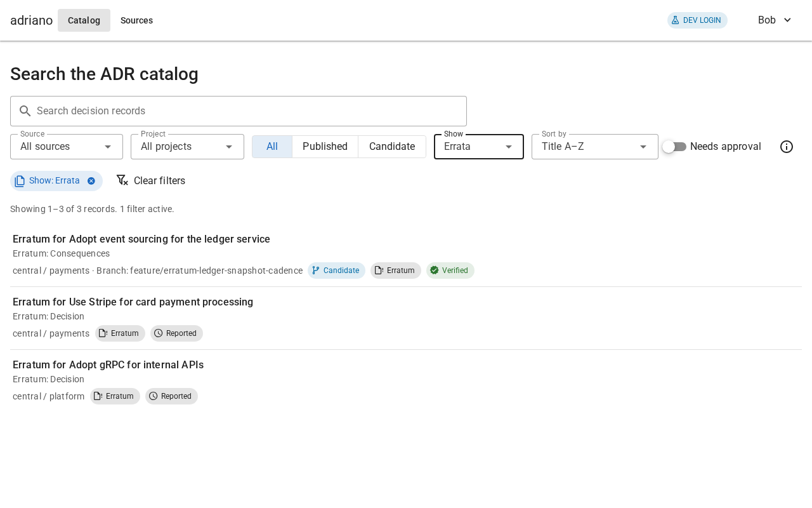Select the Candidate status filter
812x508 pixels.
[392, 147]
